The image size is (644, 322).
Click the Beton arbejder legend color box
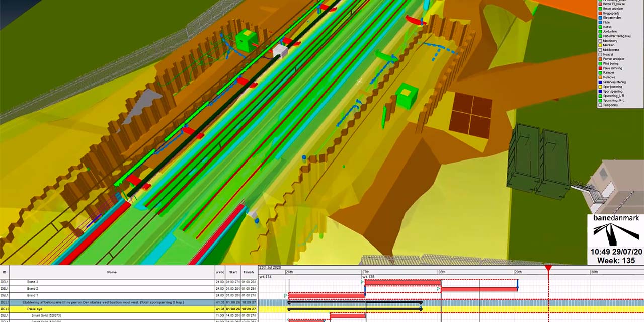600,8
